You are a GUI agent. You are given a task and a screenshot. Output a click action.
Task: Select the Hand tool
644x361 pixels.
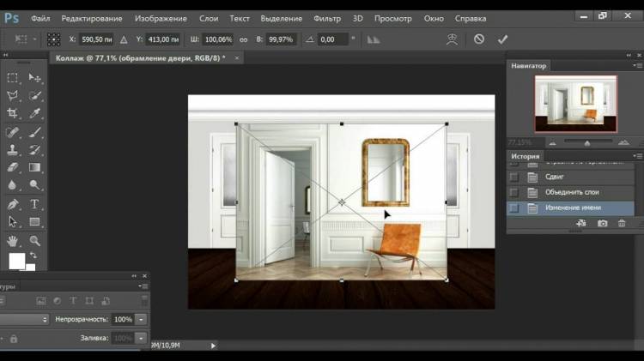click(12, 241)
